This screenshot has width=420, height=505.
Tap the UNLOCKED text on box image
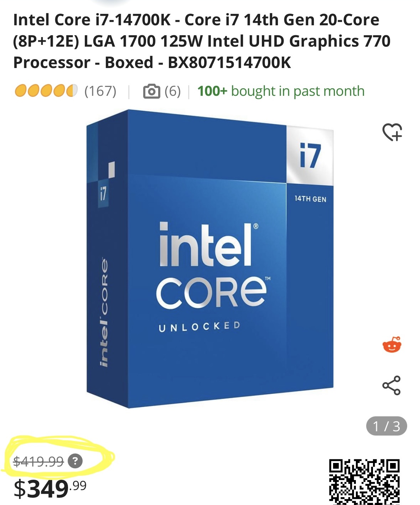[x=199, y=327]
